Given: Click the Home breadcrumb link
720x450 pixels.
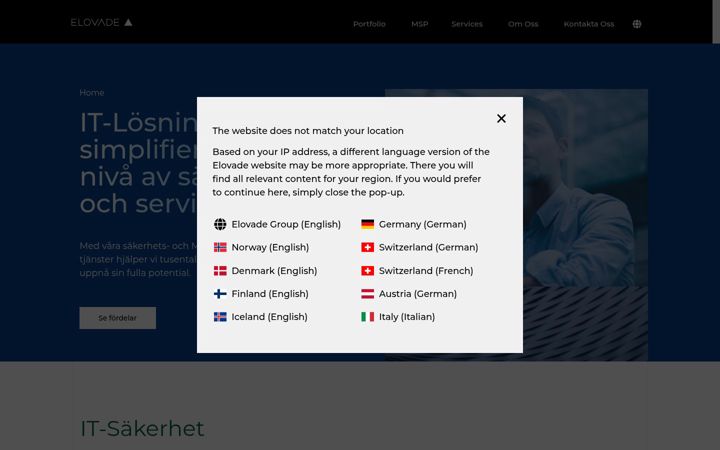Looking at the screenshot, I should [x=91, y=93].
